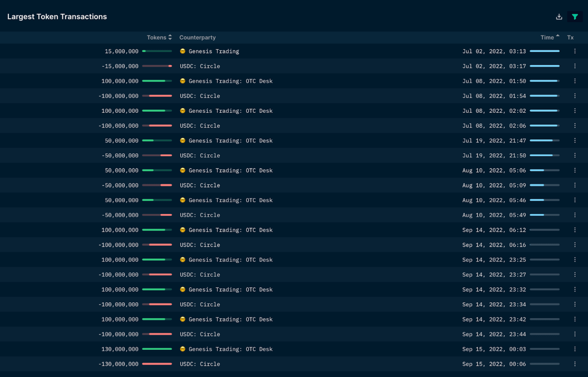Select 50,000,000 amount at Aug 10, 05:06
Screen dimensions: 588x377
[x=122, y=170]
